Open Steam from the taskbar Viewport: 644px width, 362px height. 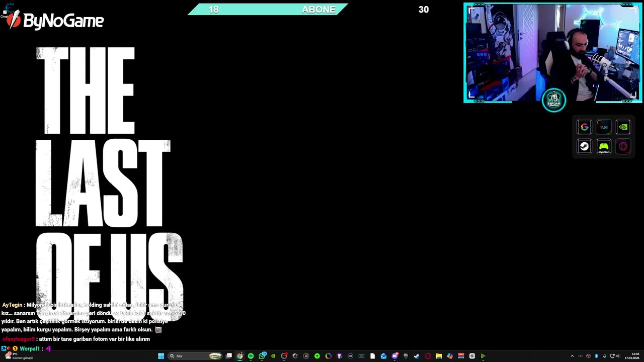pyautogui.click(x=417, y=356)
